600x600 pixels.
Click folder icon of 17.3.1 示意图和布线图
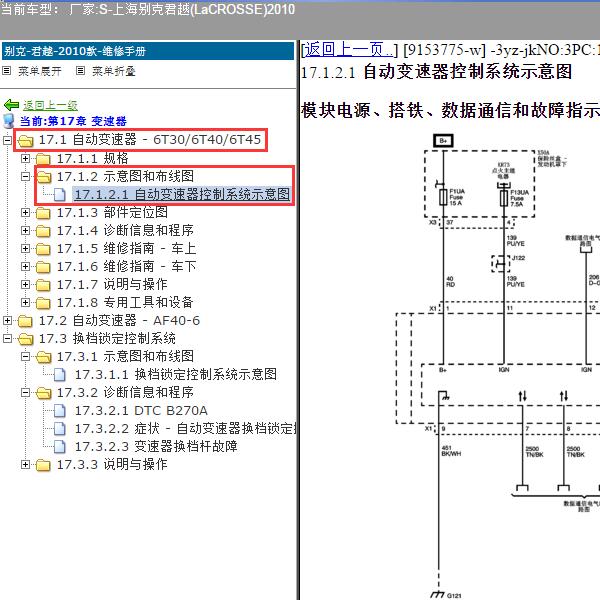tap(44, 357)
